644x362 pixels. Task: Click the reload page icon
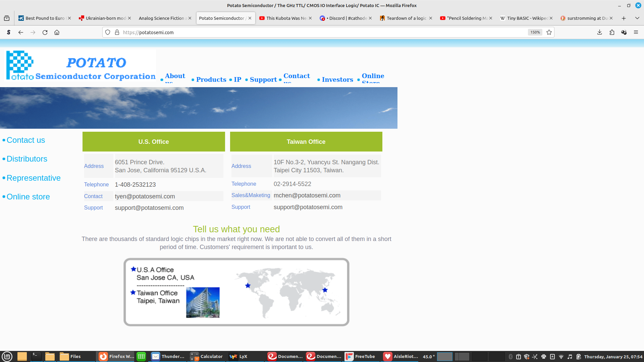[45, 33]
